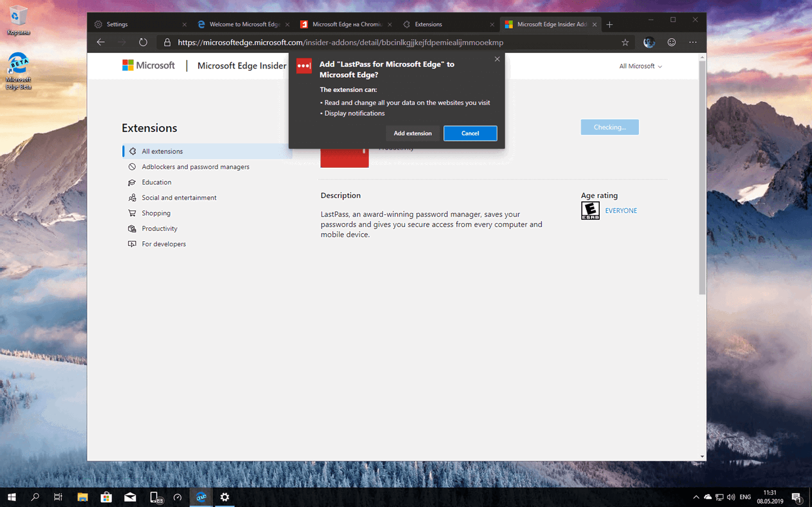The image size is (812, 507).
Task: Click the OneDrive cloud tray icon
Action: [708, 497]
